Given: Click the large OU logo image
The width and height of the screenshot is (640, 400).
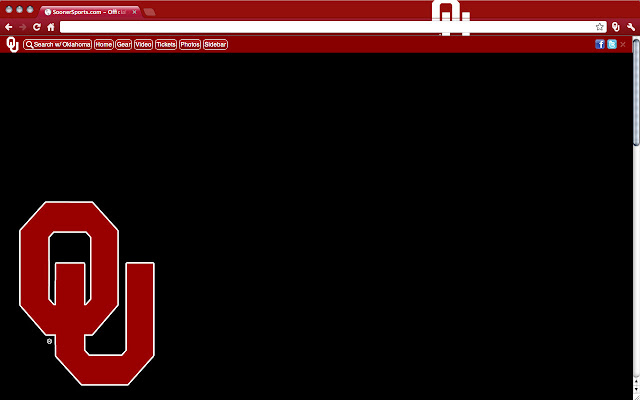Looking at the screenshot, I should pyautogui.click(x=87, y=293).
